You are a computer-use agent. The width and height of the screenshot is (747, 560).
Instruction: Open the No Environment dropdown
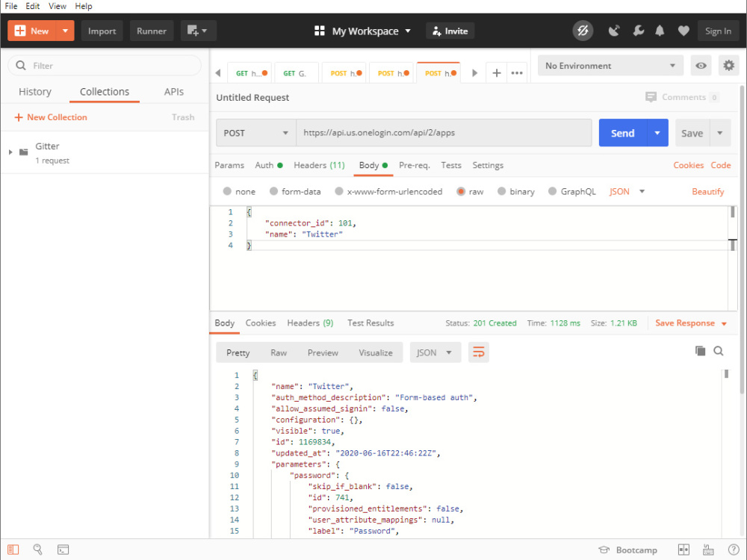tap(610, 66)
